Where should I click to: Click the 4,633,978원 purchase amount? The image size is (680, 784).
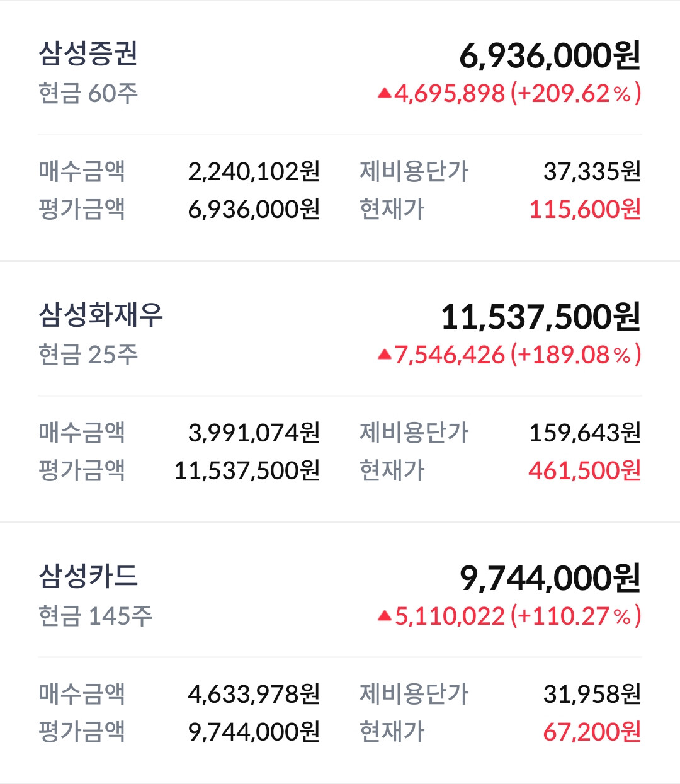[254, 694]
